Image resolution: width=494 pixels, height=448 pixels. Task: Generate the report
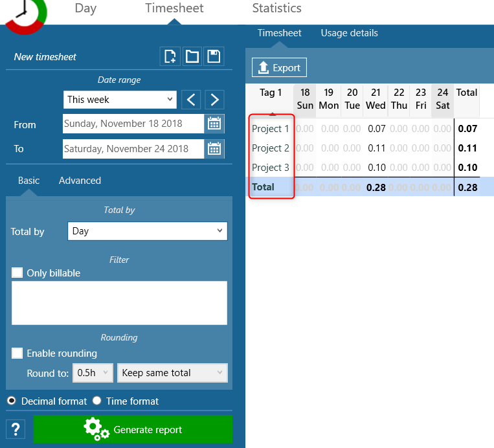[133, 429]
